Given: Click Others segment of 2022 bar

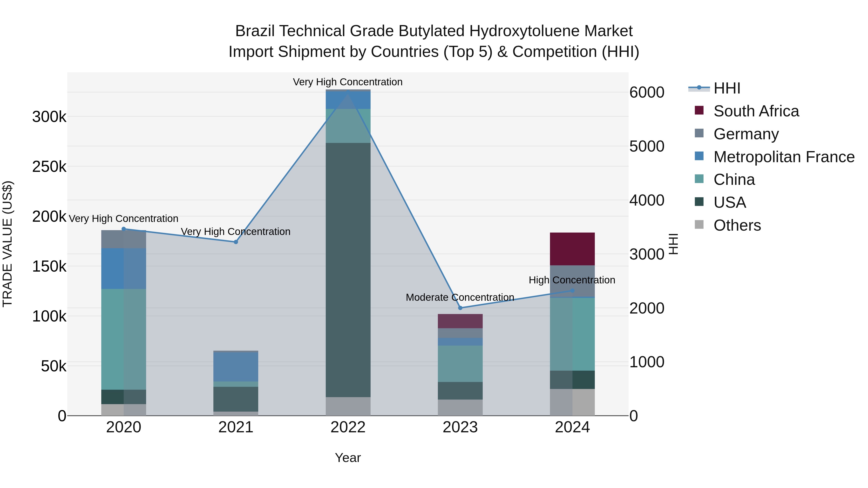Looking at the screenshot, I should pos(348,407).
